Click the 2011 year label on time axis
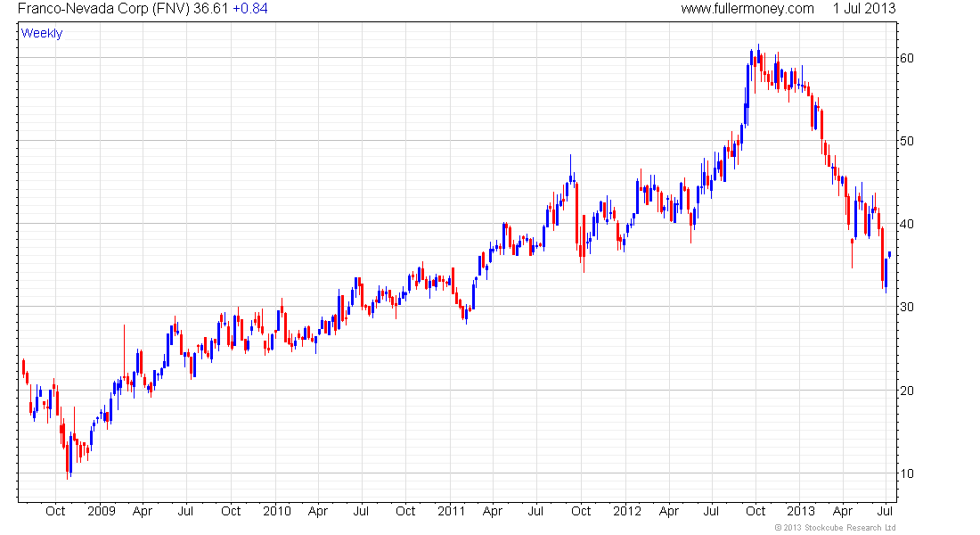The height and width of the screenshot is (535, 980). (x=452, y=511)
